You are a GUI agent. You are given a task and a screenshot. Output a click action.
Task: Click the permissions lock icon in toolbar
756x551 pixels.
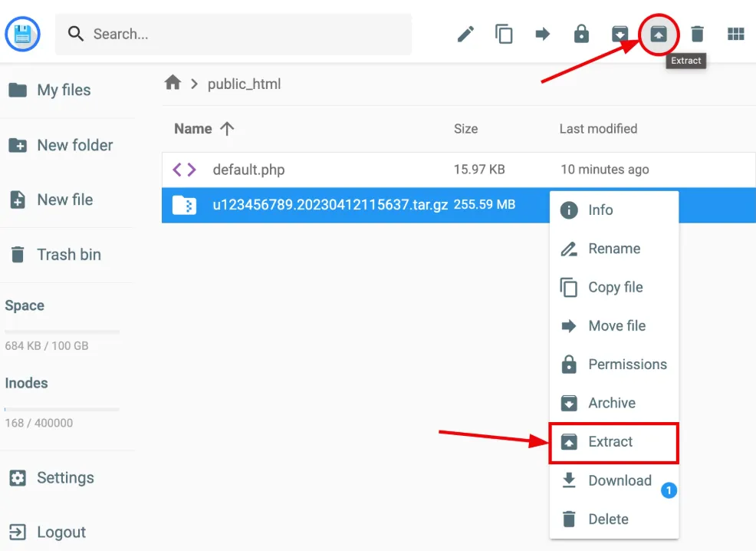click(581, 35)
